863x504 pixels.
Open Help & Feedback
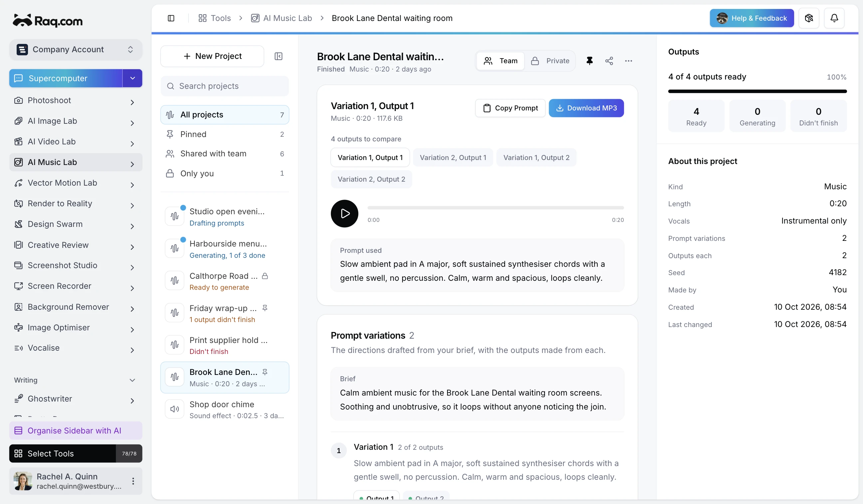tap(751, 18)
